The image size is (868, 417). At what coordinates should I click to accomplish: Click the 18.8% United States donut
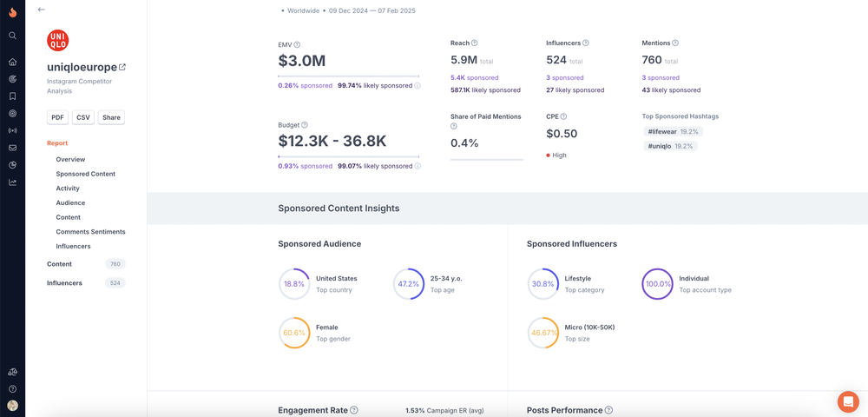tap(294, 284)
